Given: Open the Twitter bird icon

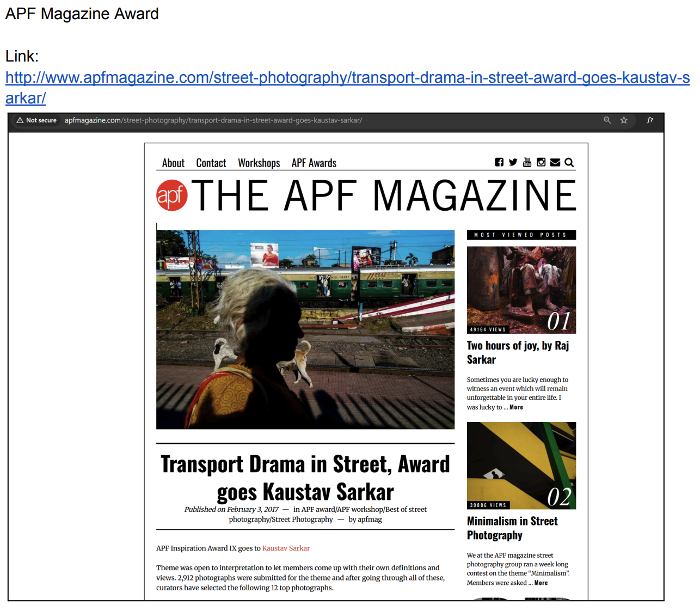Looking at the screenshot, I should (513, 162).
